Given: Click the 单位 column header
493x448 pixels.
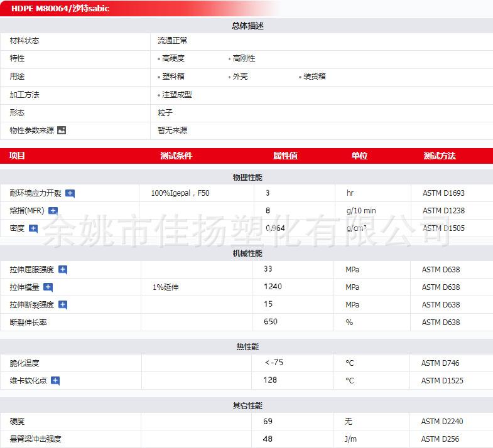Looking at the screenshot, I should 359,156.
